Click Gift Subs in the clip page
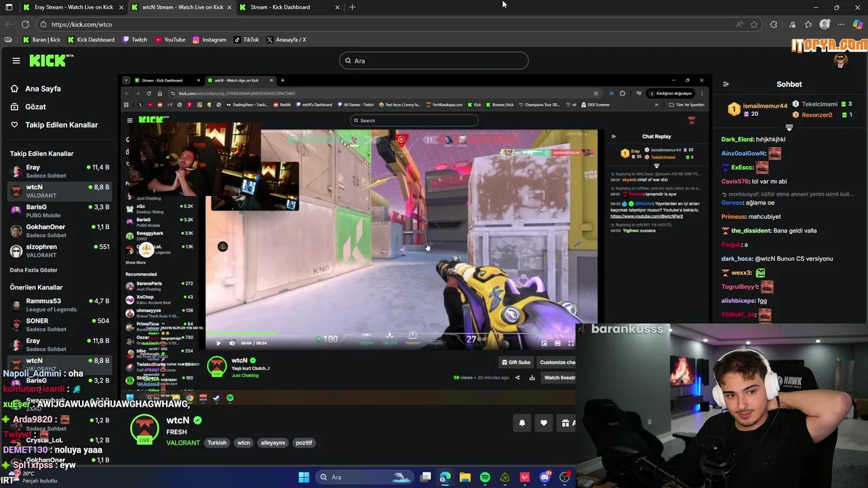The height and width of the screenshot is (488, 868). coord(516,362)
